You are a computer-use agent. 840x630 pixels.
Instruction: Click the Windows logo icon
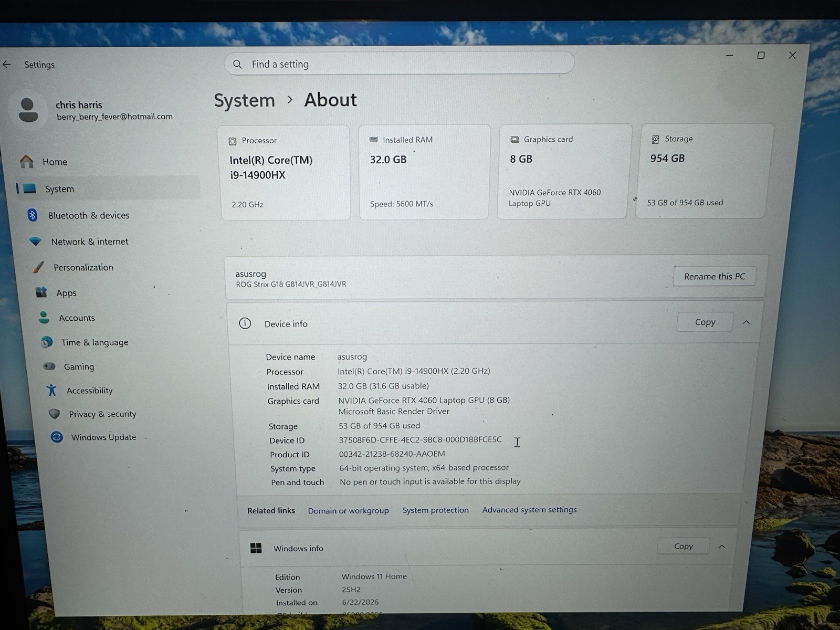coord(256,548)
